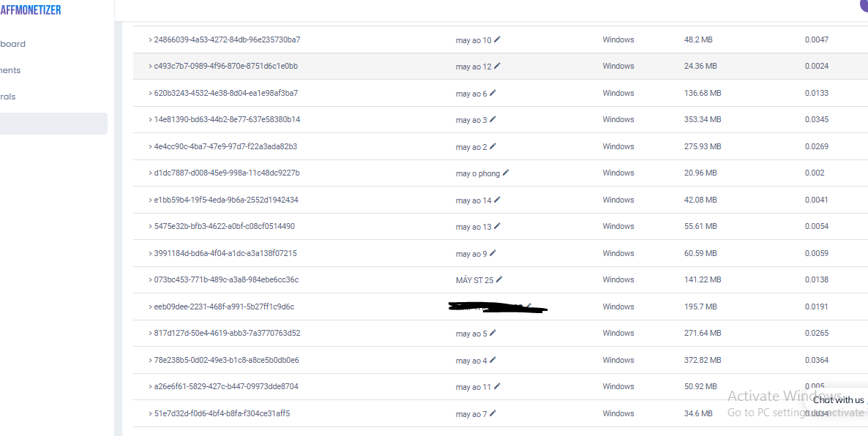Viewport: 868px width, 436px height.
Task: Open the Dashboard item in sidebar
Action: click(13, 44)
